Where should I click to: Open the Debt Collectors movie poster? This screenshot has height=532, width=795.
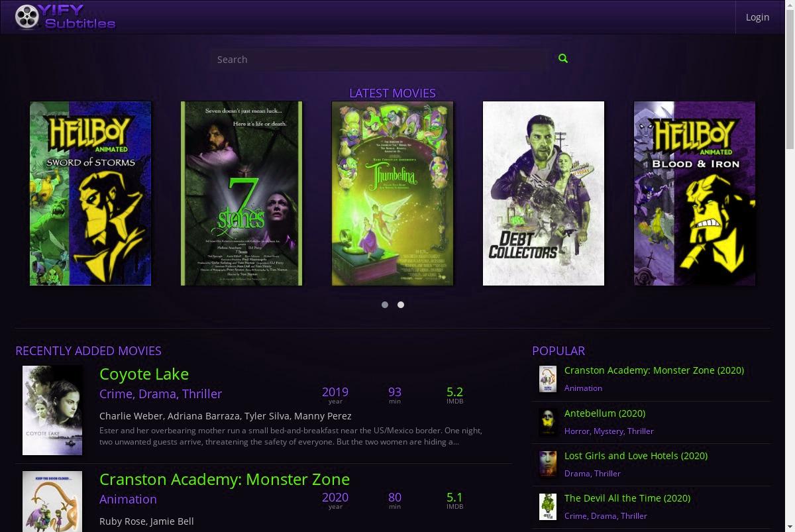pos(543,193)
